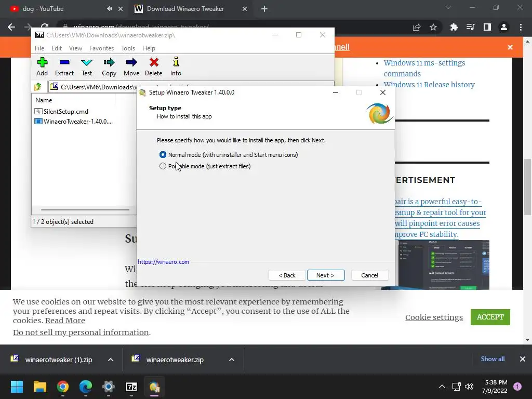Click the Name column header in 7-Zip

click(x=74, y=100)
